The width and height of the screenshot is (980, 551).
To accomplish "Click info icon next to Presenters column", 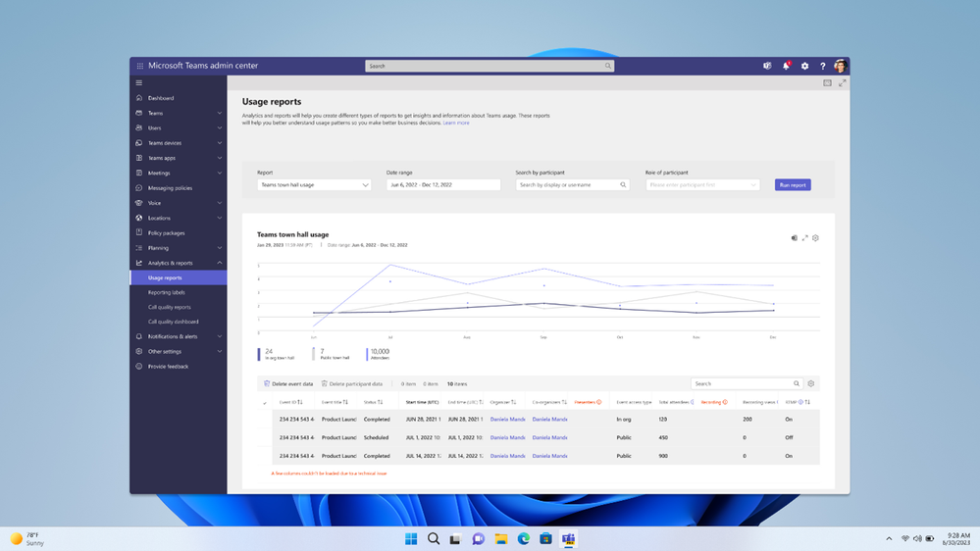I will pyautogui.click(x=598, y=402).
